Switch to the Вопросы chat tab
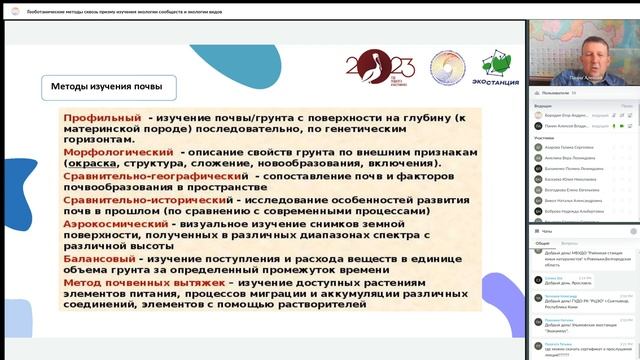This screenshot has width=640, height=360. [569, 243]
